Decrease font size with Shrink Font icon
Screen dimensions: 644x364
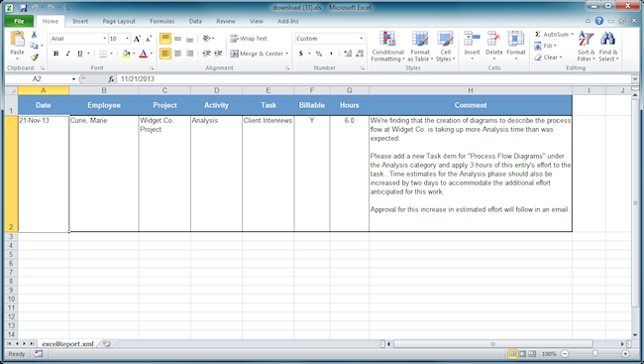pyautogui.click(x=149, y=39)
